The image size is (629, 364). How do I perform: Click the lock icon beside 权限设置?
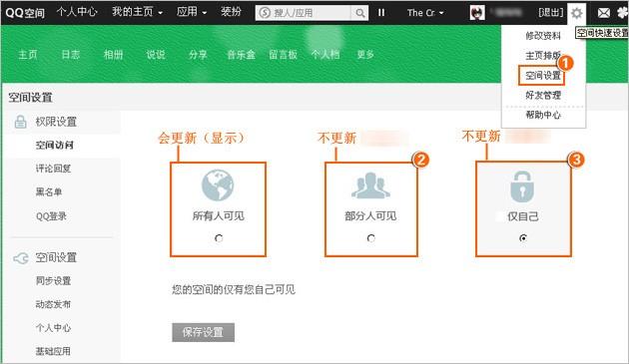[x=20, y=122]
